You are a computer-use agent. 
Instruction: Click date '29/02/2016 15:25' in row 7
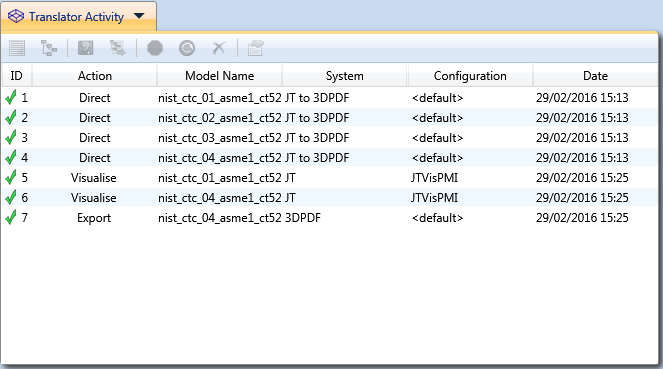[582, 218]
